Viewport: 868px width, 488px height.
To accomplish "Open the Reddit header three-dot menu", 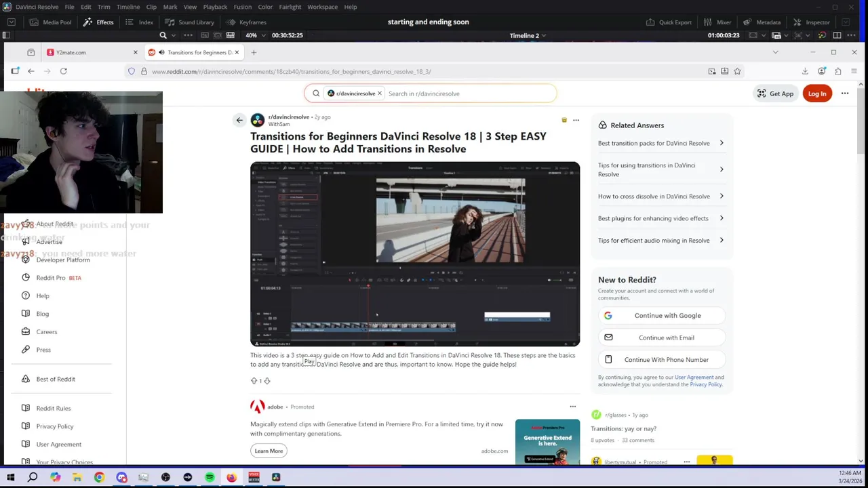I will (x=844, y=94).
